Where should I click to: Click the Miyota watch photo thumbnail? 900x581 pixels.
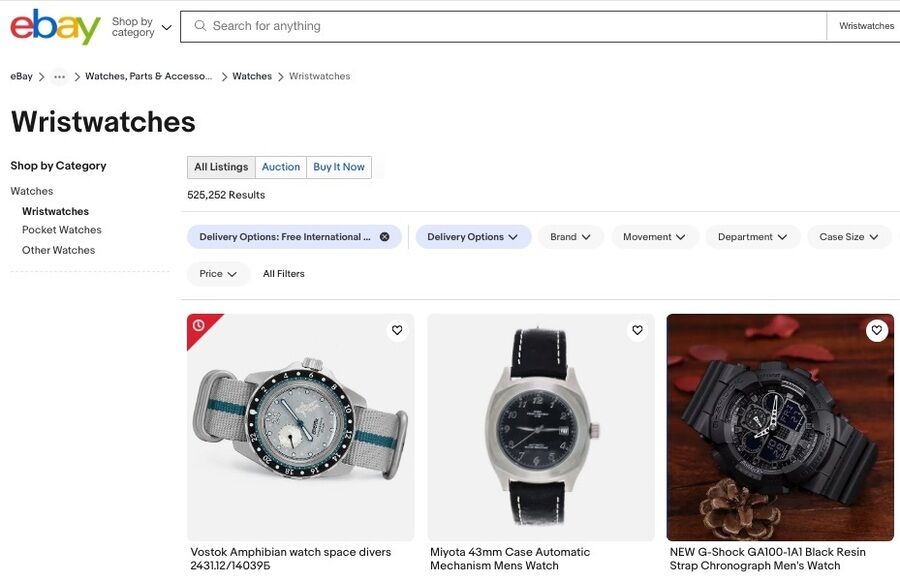pyautogui.click(x=541, y=426)
